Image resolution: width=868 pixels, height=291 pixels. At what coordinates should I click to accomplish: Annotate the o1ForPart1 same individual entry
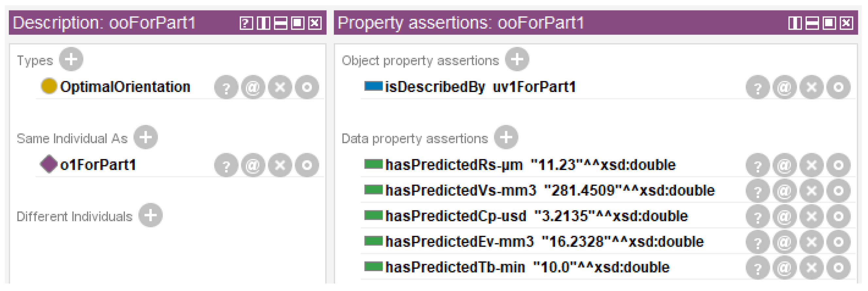(253, 165)
